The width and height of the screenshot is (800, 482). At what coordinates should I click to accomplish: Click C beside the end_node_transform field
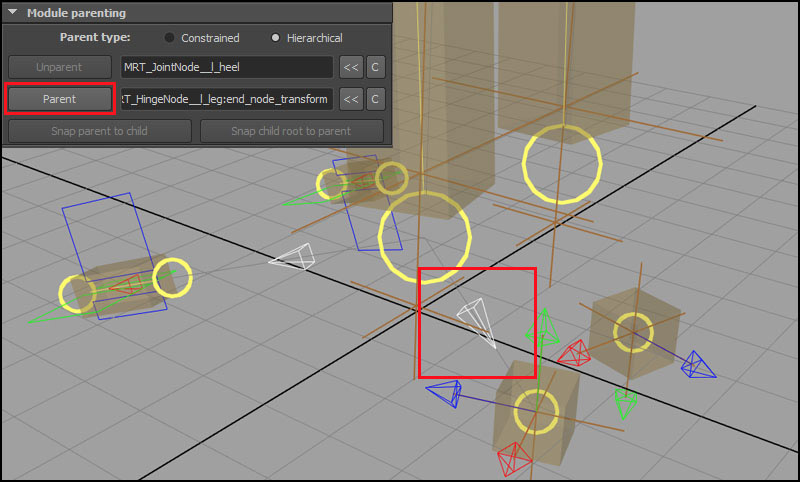tap(375, 99)
